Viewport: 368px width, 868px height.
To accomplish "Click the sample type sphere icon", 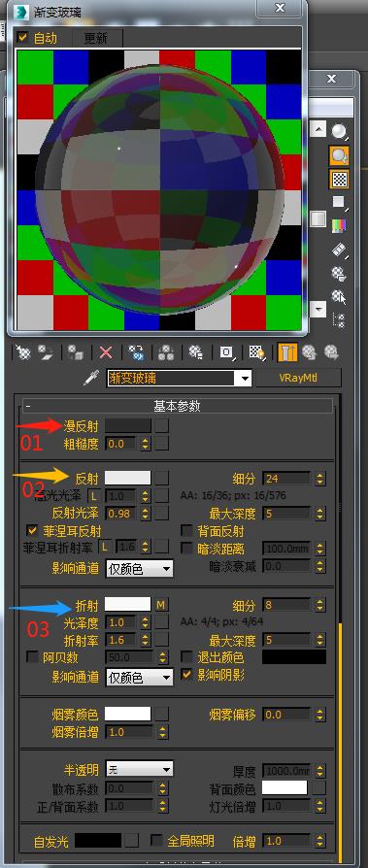I will (x=339, y=131).
